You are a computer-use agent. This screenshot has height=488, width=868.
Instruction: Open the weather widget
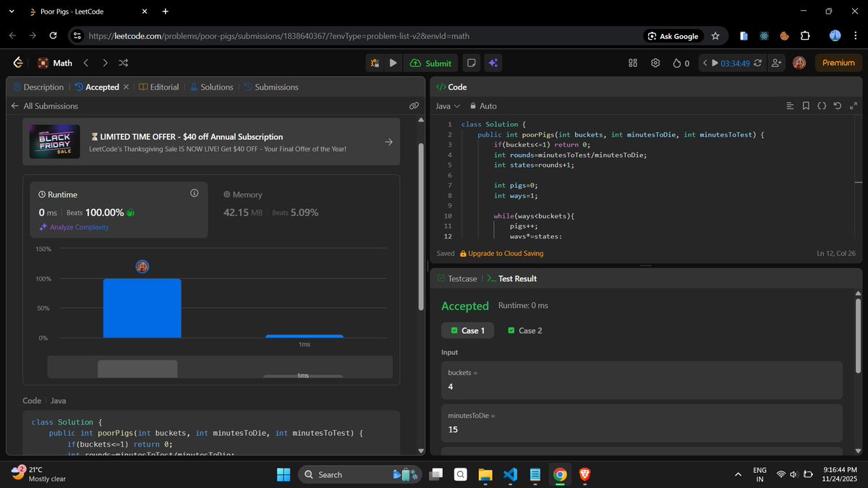click(40, 474)
